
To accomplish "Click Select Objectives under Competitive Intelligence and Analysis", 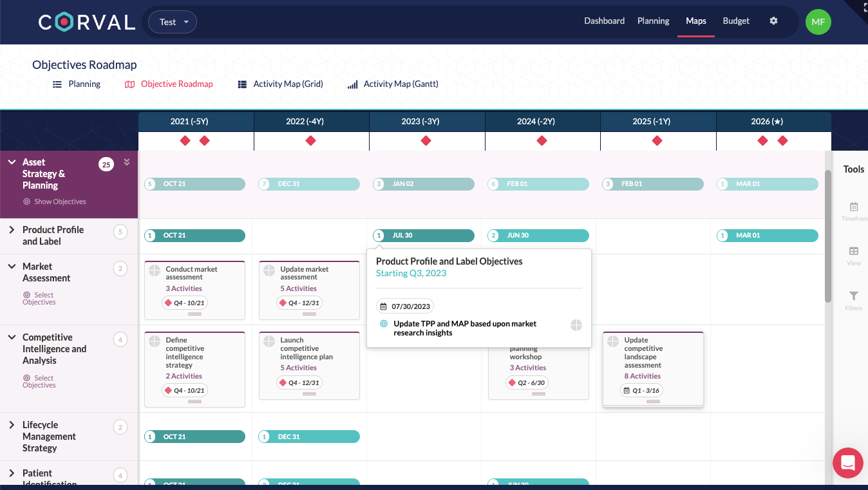I will click(39, 381).
